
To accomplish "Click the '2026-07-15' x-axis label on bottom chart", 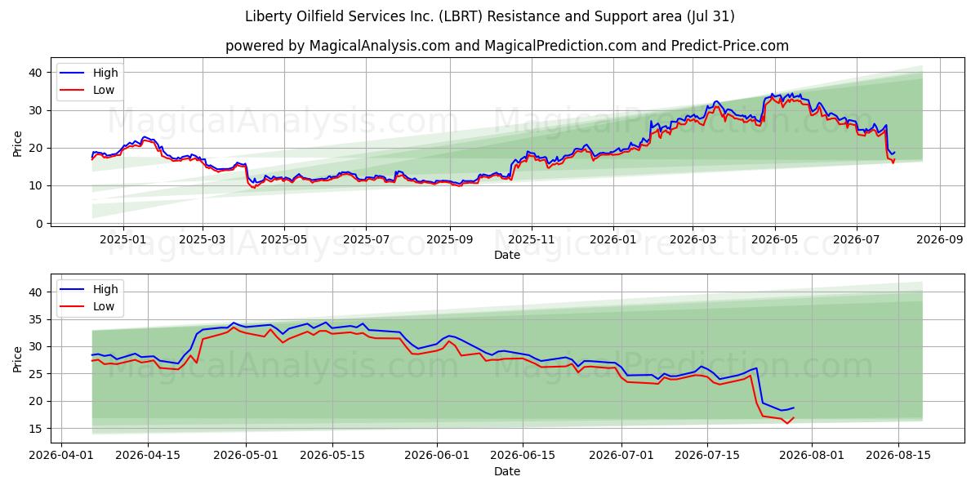I will [x=708, y=457].
